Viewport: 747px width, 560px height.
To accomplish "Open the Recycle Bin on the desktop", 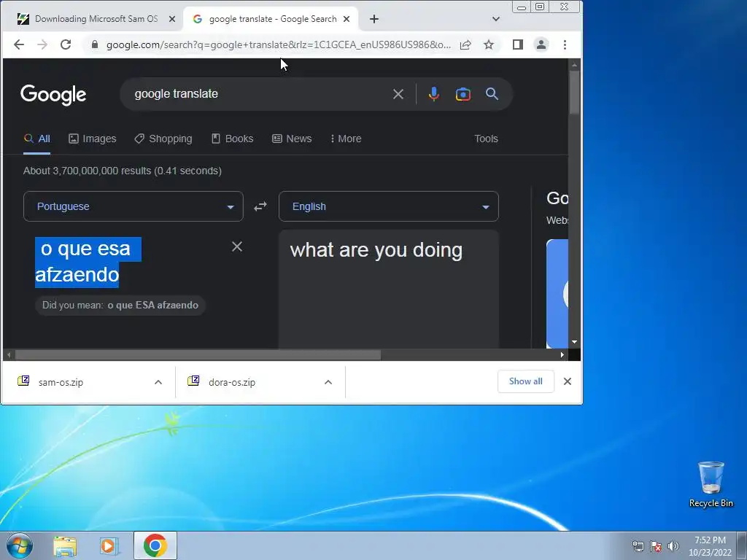I will click(x=711, y=484).
